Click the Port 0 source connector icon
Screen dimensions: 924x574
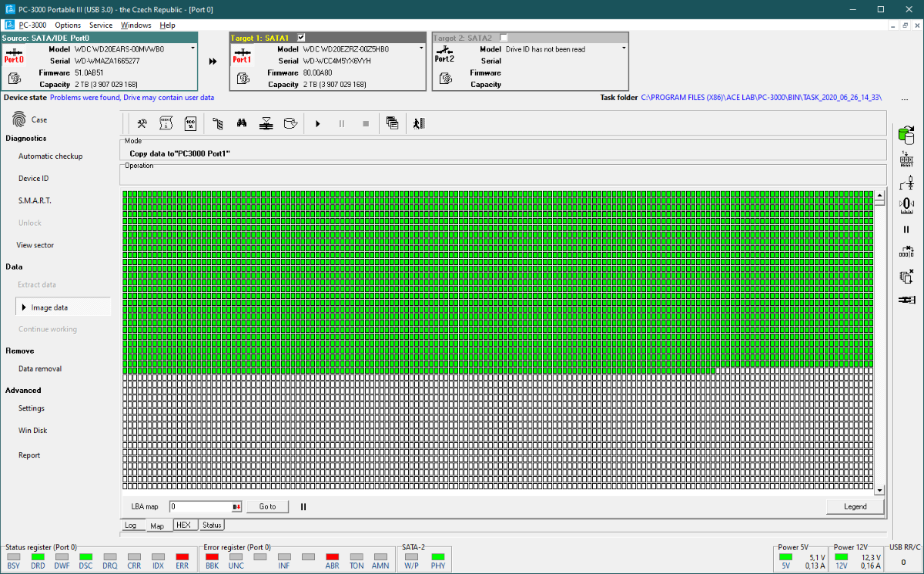[14, 55]
